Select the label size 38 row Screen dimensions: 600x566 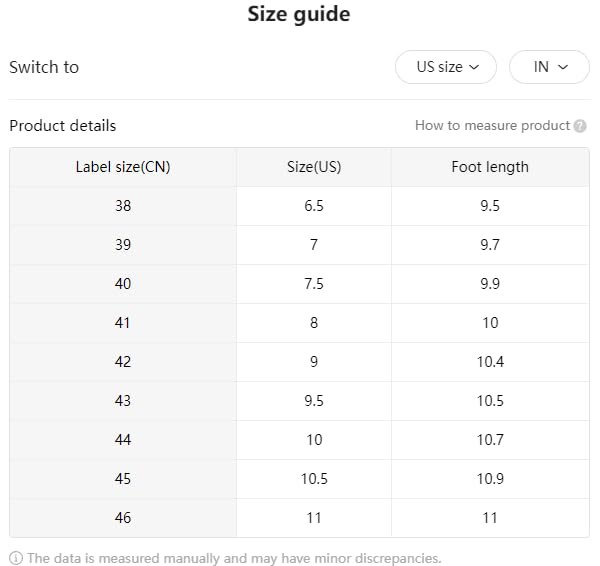pos(123,206)
